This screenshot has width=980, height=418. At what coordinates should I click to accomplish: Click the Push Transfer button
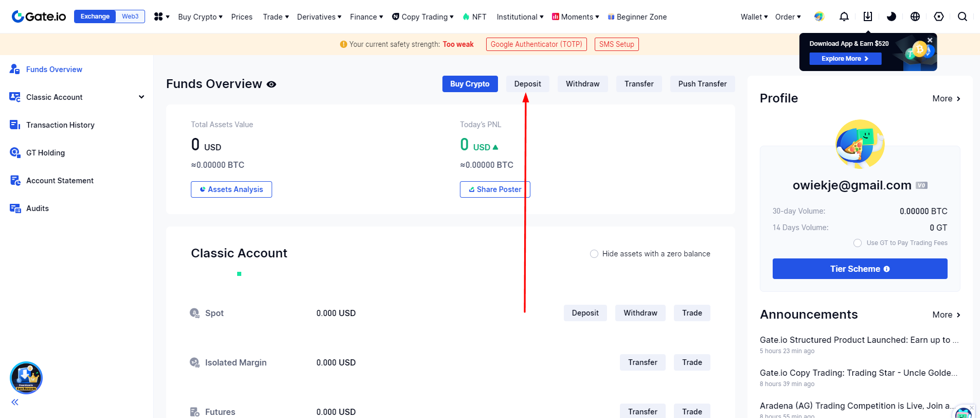point(702,84)
